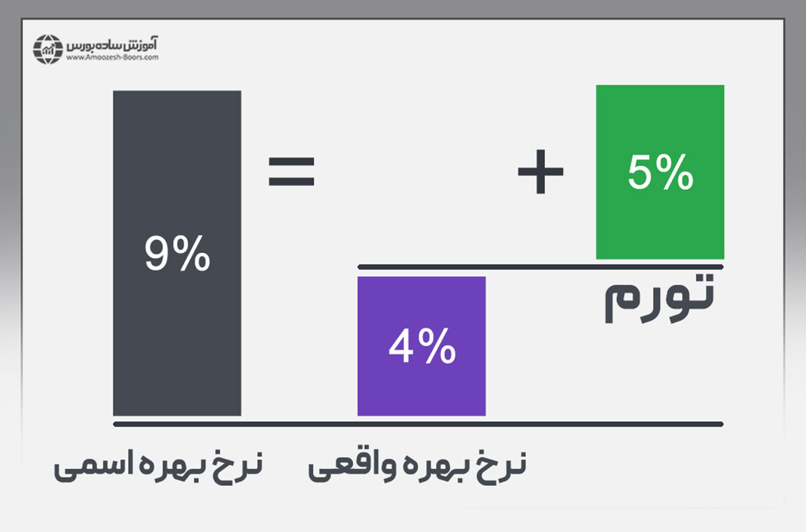The height and width of the screenshot is (532, 806).
Task: Click the equals sign symbol
Action: pyautogui.click(x=292, y=172)
